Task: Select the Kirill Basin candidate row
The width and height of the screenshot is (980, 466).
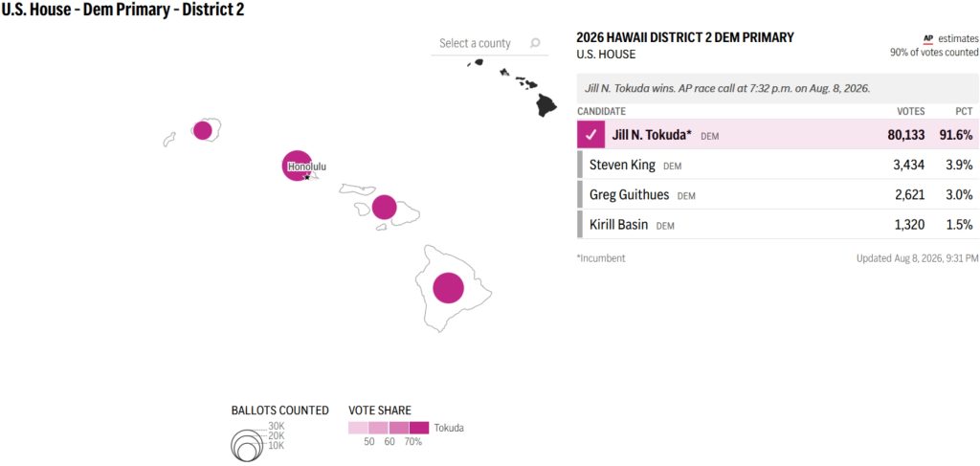Action: (x=777, y=224)
